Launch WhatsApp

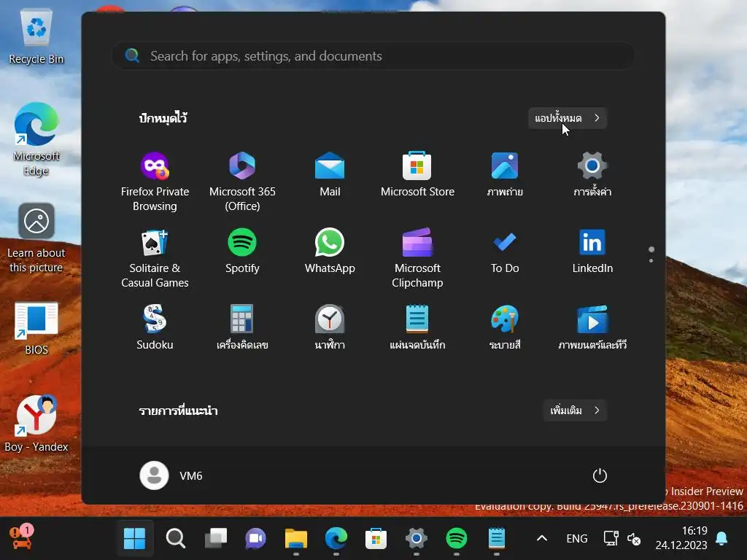coord(330,251)
